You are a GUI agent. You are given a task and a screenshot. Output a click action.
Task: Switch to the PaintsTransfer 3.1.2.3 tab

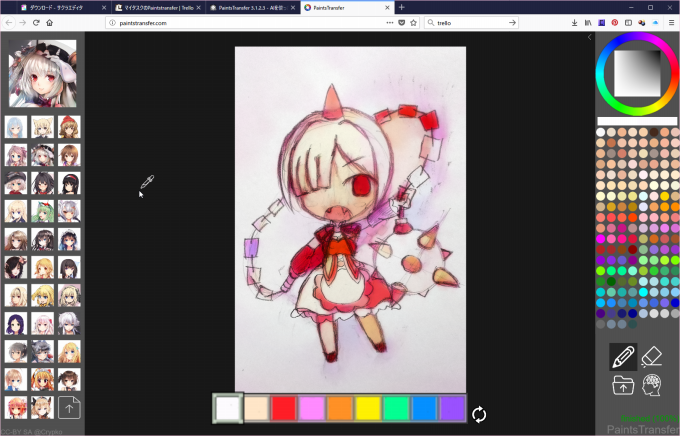[x=252, y=7]
